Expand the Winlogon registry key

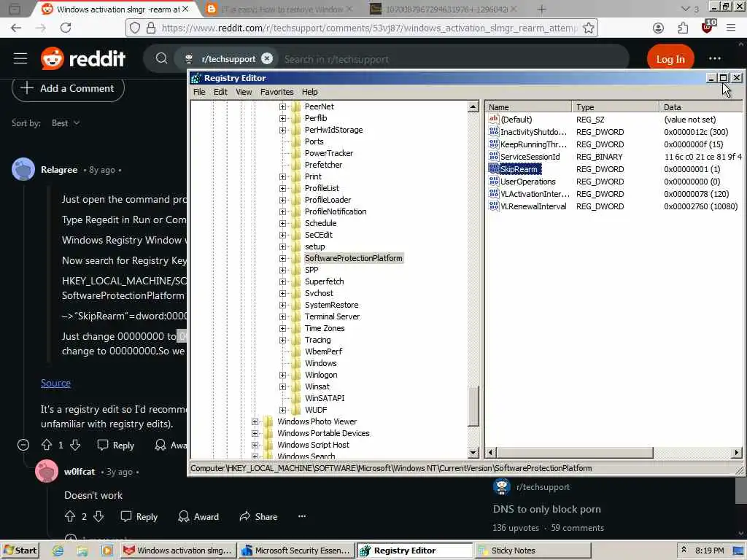[282, 375]
